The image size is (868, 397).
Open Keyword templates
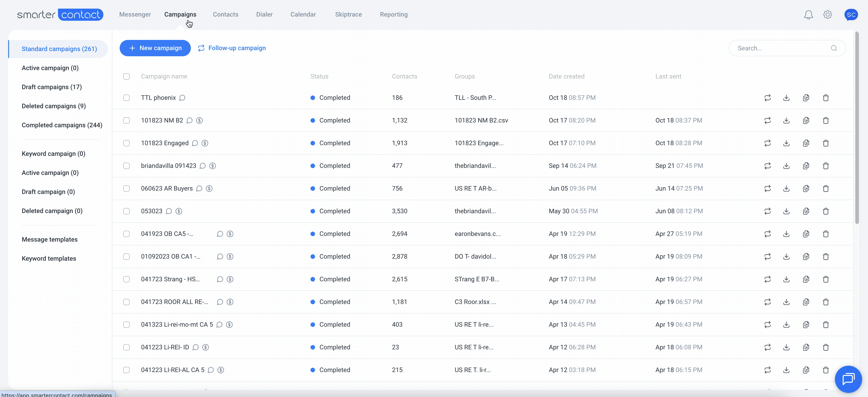[49, 259]
